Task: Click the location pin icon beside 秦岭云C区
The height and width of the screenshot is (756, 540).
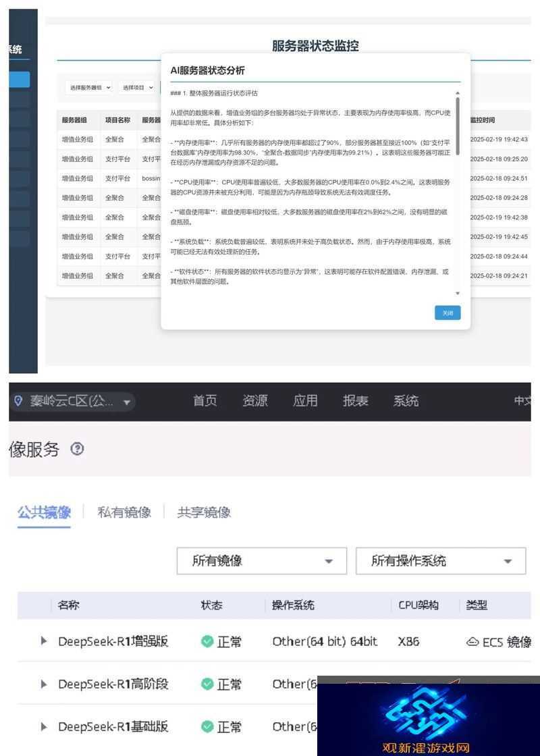Action: tap(18, 401)
